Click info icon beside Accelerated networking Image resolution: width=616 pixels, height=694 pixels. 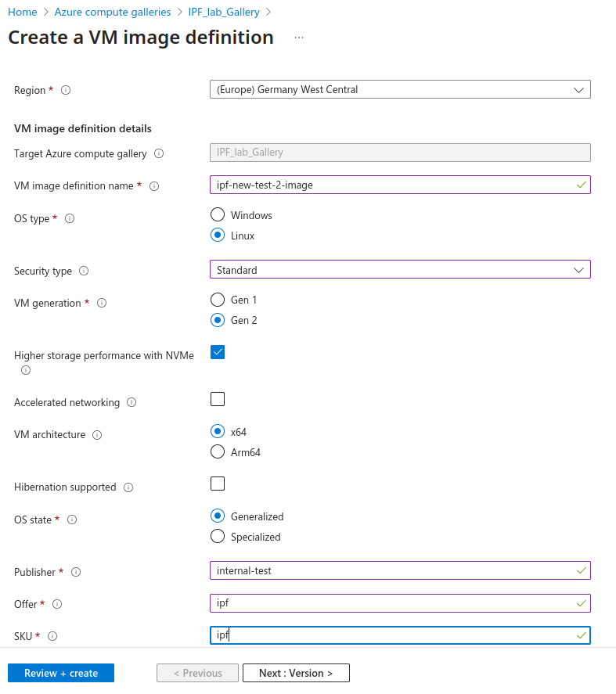[x=131, y=402]
